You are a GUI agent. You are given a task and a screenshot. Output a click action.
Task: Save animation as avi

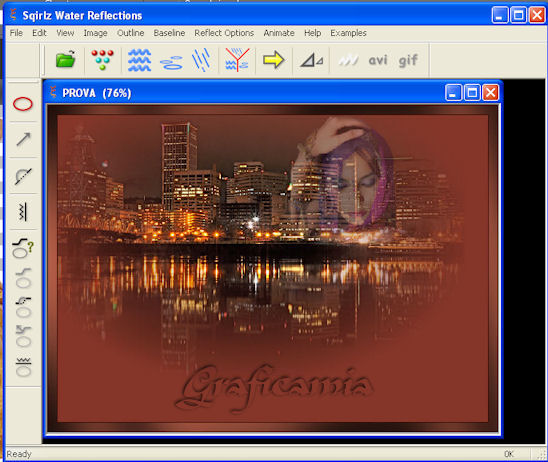tap(378, 60)
